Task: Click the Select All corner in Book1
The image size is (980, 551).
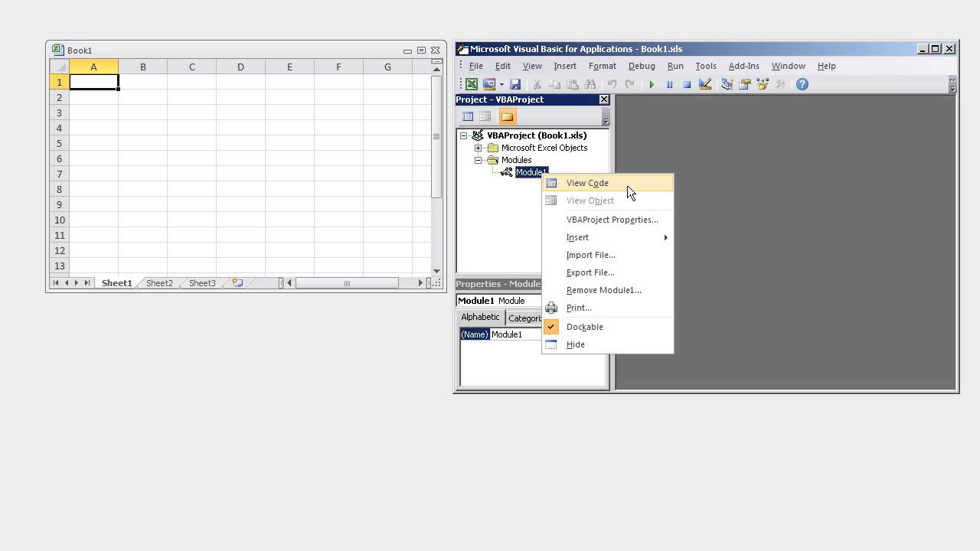Action: [x=59, y=67]
